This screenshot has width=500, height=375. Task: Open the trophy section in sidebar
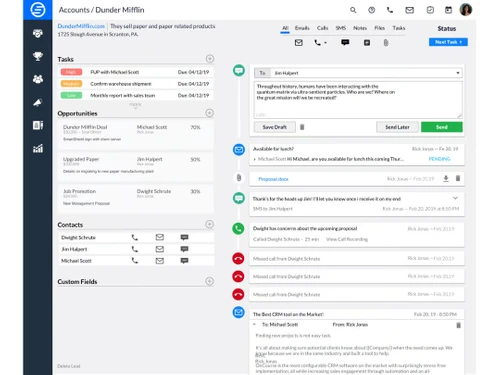[38, 56]
